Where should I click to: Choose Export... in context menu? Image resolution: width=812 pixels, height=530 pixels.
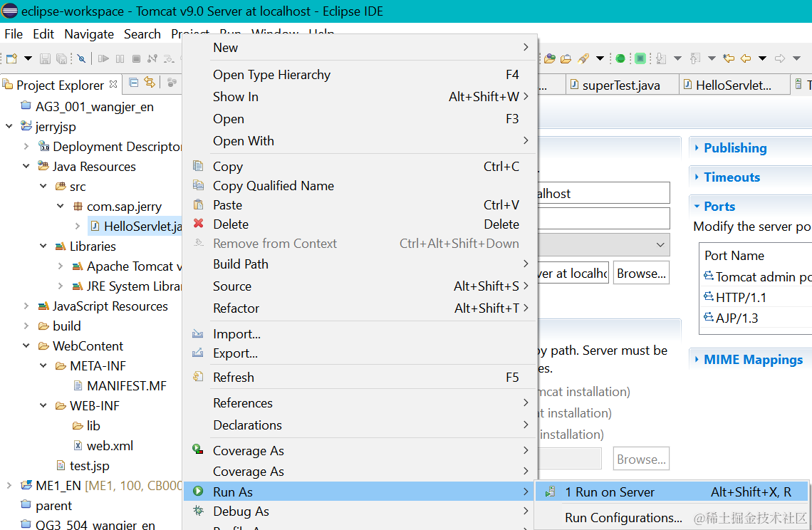360,353
